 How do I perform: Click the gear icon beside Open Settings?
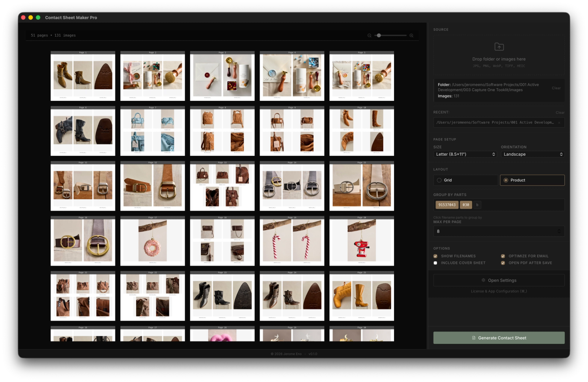(x=483, y=280)
